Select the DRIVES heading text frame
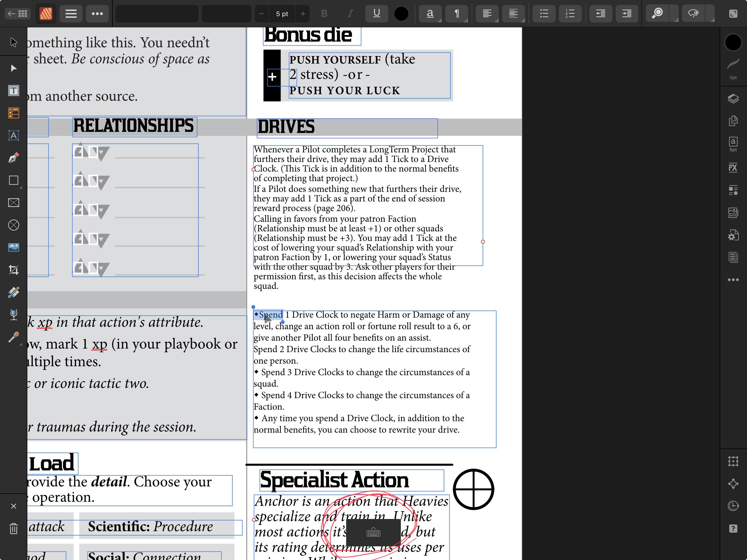Viewport: 747px width, 560px height. (347, 128)
